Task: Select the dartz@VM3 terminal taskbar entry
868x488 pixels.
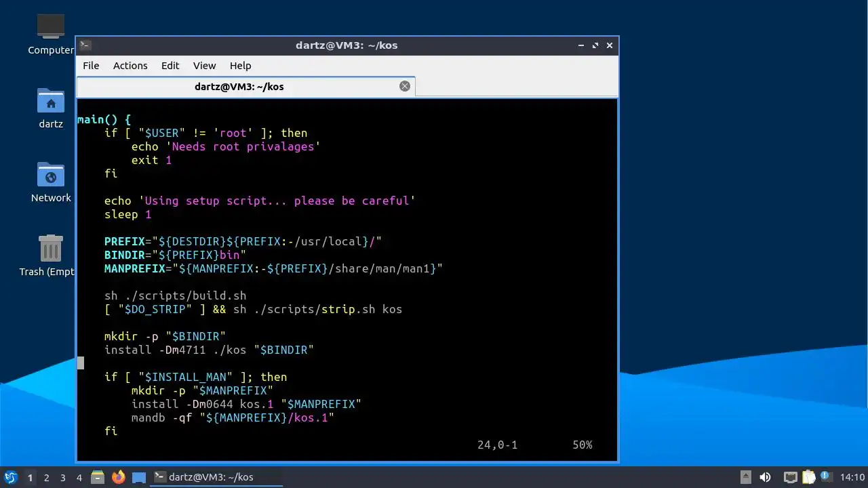Action: 217,477
